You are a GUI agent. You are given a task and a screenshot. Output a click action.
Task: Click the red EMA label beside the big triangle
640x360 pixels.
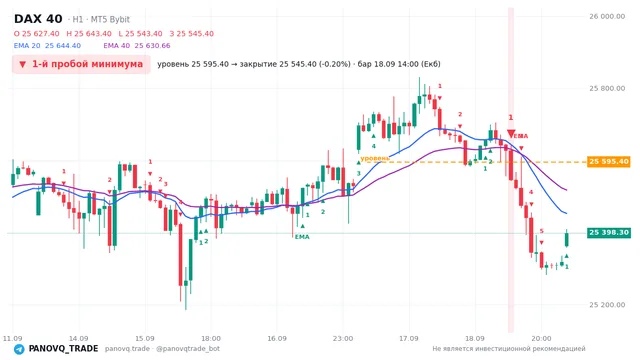(x=520, y=136)
